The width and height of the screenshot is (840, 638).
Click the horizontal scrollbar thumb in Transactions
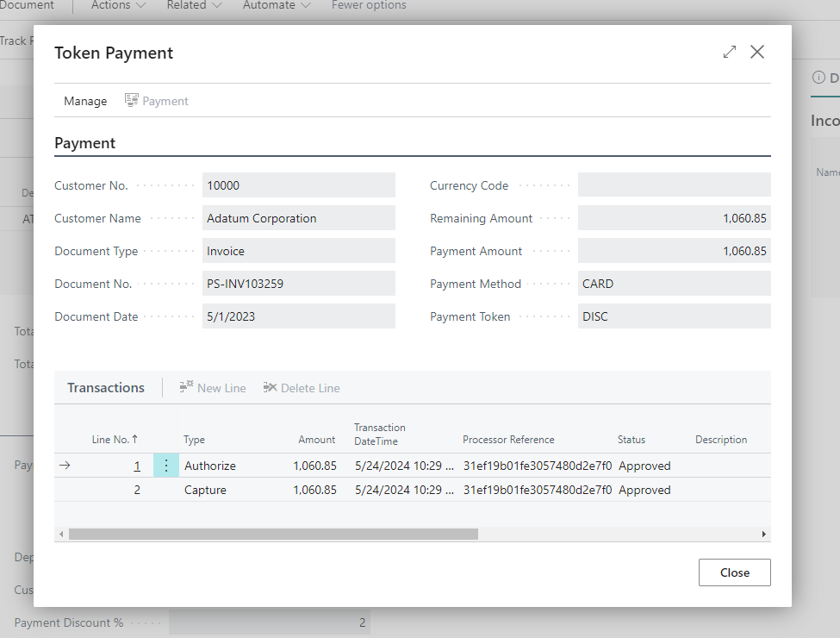point(273,534)
